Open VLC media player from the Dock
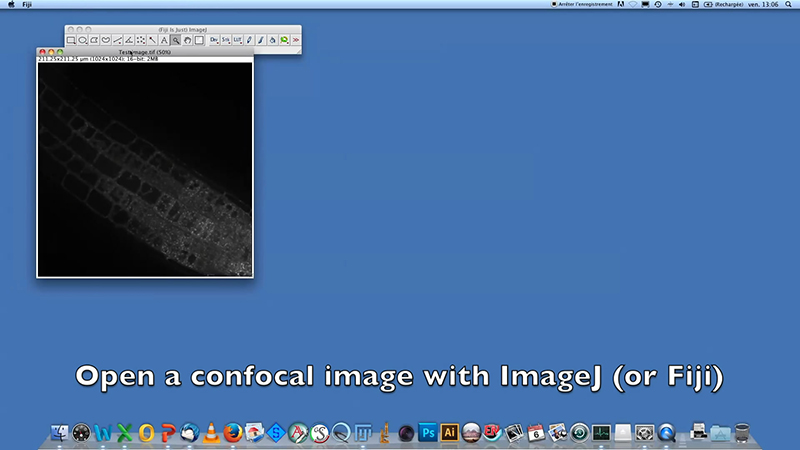 [x=211, y=433]
